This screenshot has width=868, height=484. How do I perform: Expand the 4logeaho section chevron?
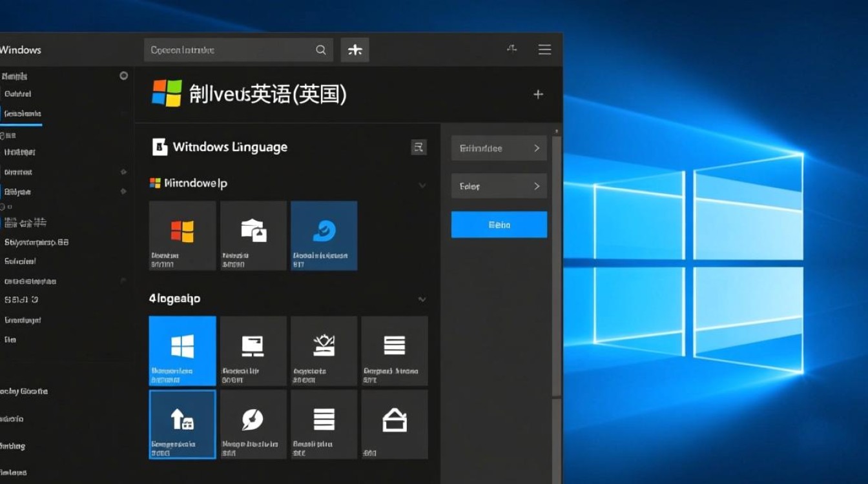coord(422,299)
